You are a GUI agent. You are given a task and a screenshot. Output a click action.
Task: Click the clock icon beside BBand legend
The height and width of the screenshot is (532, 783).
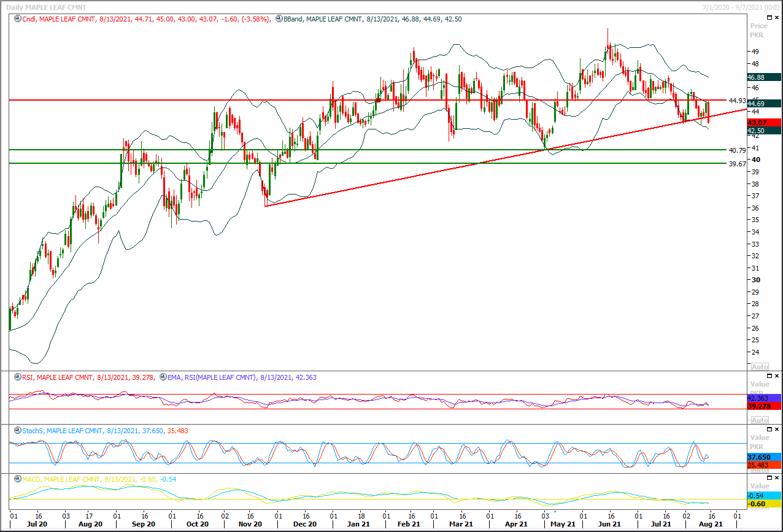tap(279, 19)
